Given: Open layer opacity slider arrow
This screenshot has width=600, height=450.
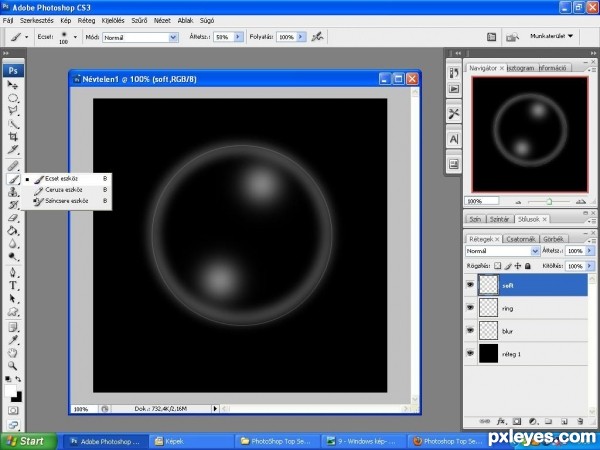Looking at the screenshot, I should coord(590,251).
